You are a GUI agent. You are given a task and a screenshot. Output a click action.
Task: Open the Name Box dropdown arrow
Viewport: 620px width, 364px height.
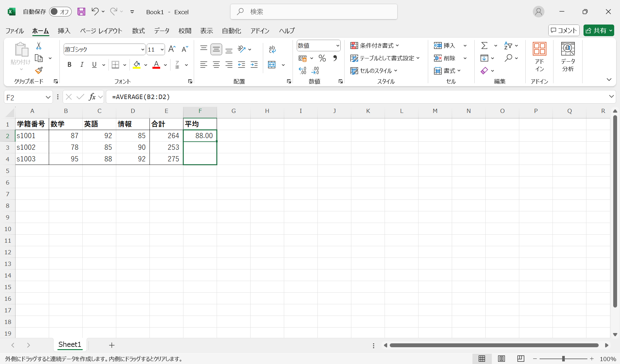pos(48,97)
